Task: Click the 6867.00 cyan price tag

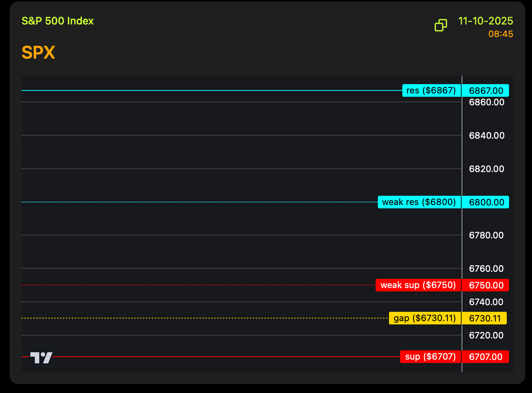Action: click(486, 91)
